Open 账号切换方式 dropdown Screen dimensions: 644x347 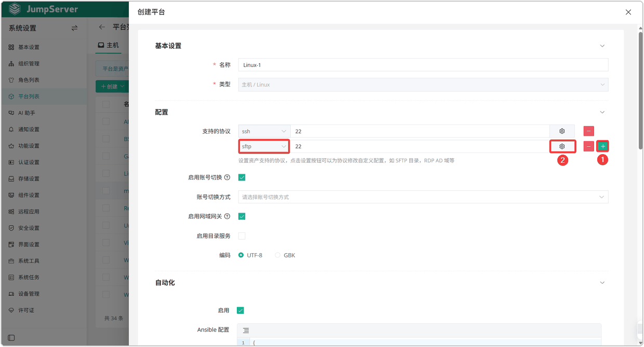423,197
